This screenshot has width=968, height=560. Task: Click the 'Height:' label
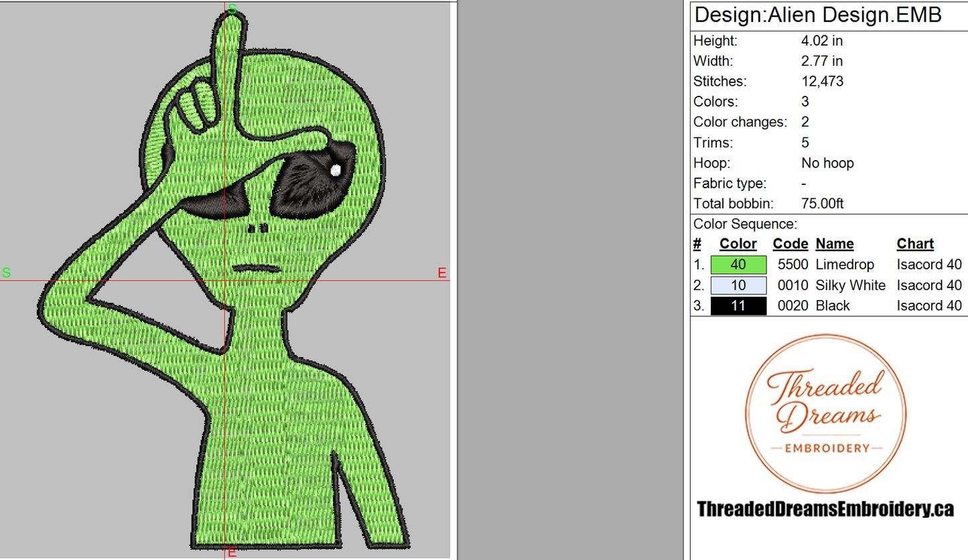tap(715, 41)
